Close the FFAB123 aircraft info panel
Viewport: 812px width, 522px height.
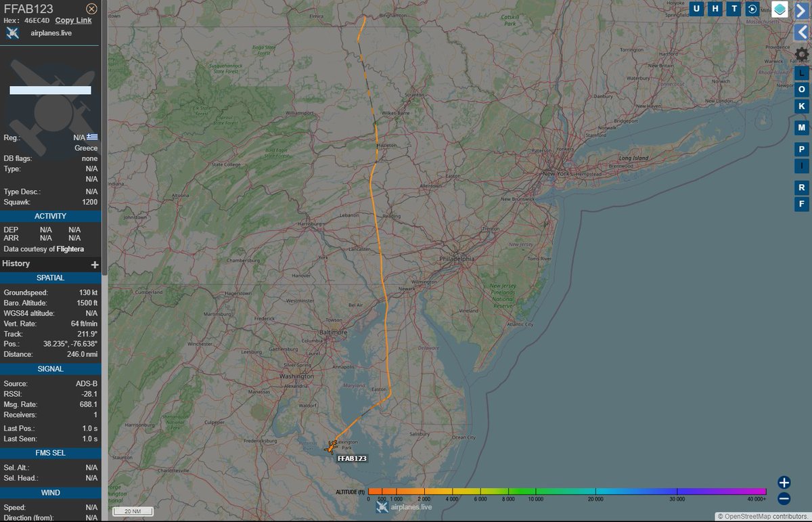(x=91, y=9)
